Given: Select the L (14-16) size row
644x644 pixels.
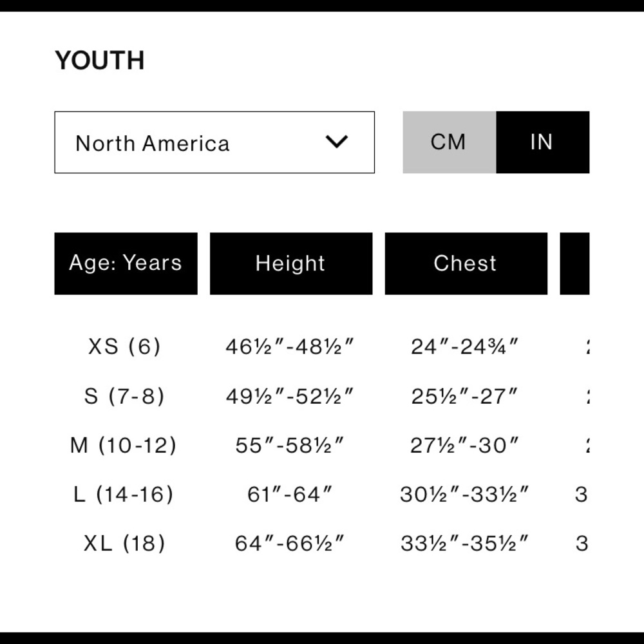Looking at the screenshot, I should coord(124,495).
